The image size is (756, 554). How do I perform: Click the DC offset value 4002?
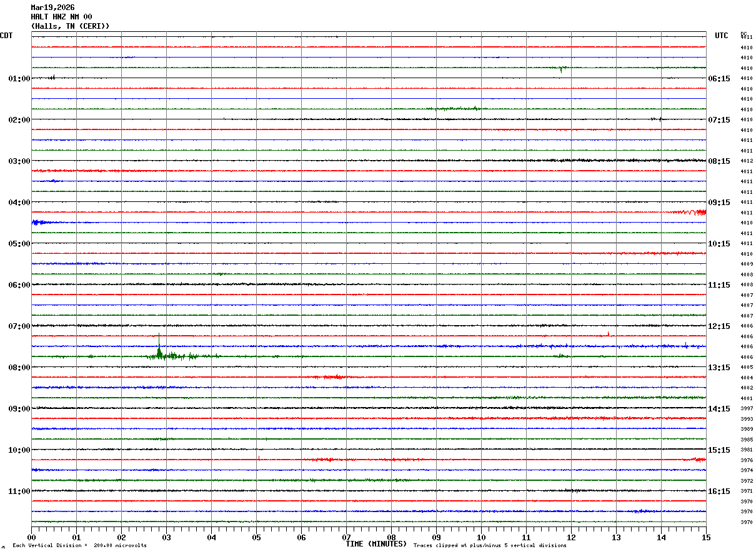(x=747, y=388)
